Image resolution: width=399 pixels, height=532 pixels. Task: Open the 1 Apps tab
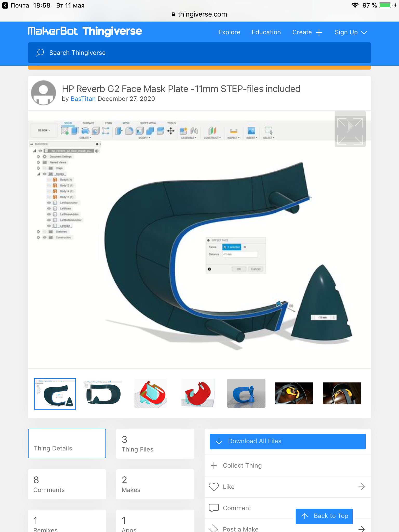(x=155, y=521)
